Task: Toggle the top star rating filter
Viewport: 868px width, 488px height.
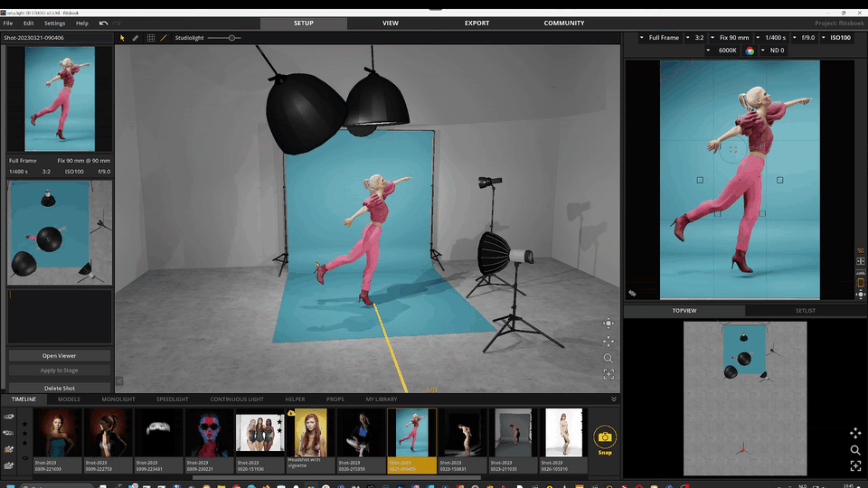Action: pos(24,424)
